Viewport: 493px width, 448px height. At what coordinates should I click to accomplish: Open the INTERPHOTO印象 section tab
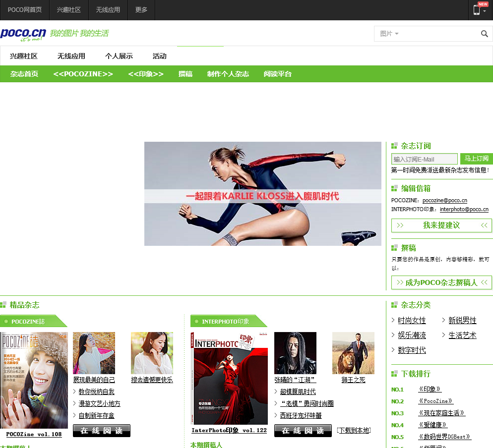click(228, 321)
